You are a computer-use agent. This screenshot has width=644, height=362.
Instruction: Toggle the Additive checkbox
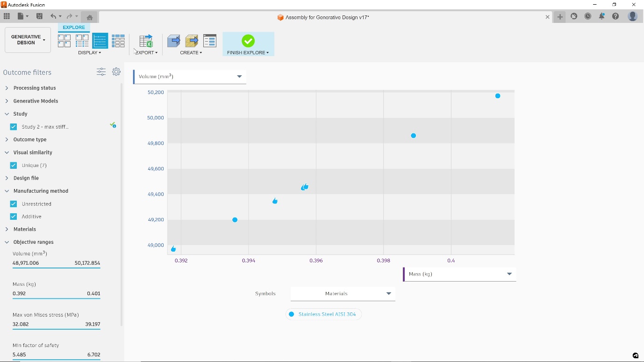pos(14,217)
